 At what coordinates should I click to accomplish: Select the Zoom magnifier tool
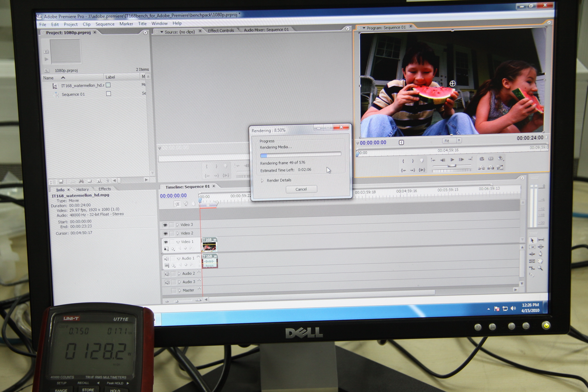tap(540, 268)
